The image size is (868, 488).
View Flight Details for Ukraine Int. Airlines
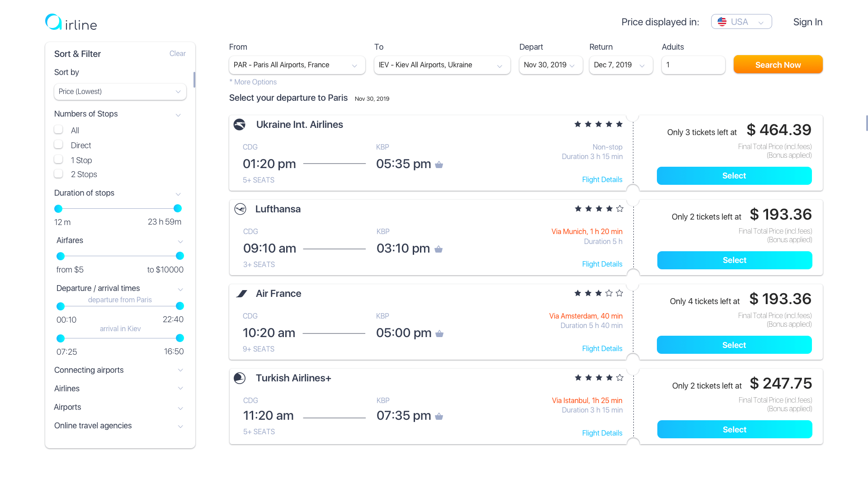coord(602,179)
